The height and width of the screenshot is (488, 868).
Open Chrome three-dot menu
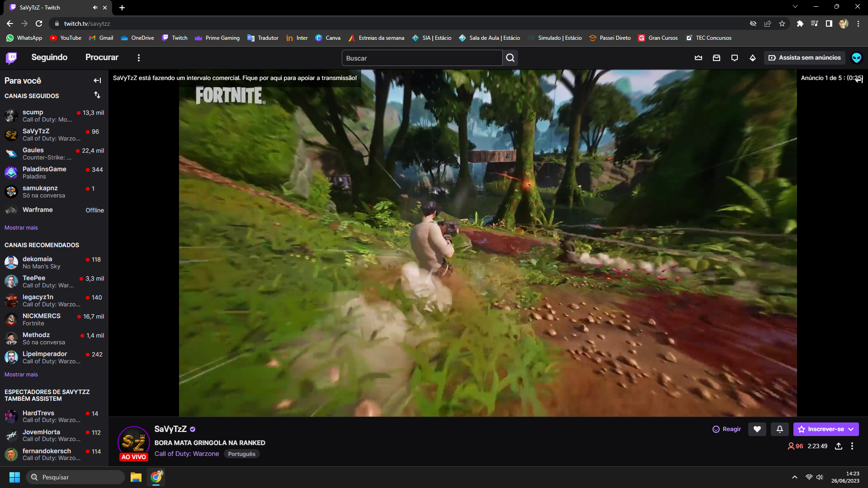(858, 23)
